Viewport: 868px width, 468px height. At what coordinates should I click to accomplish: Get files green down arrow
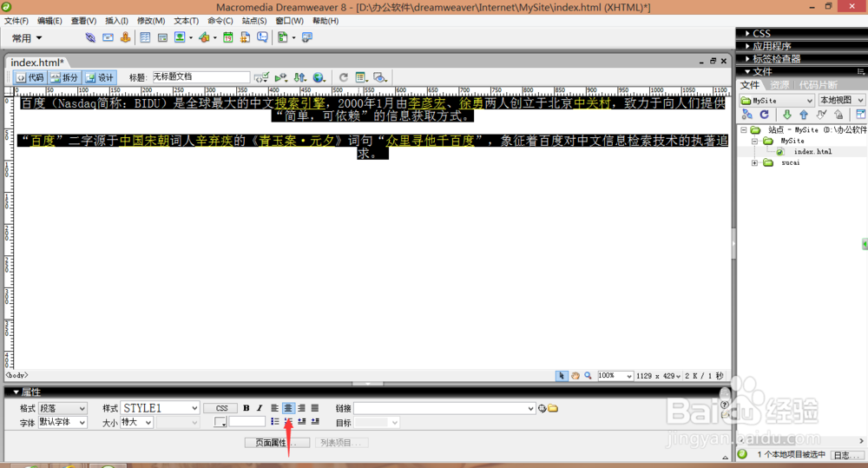point(786,115)
